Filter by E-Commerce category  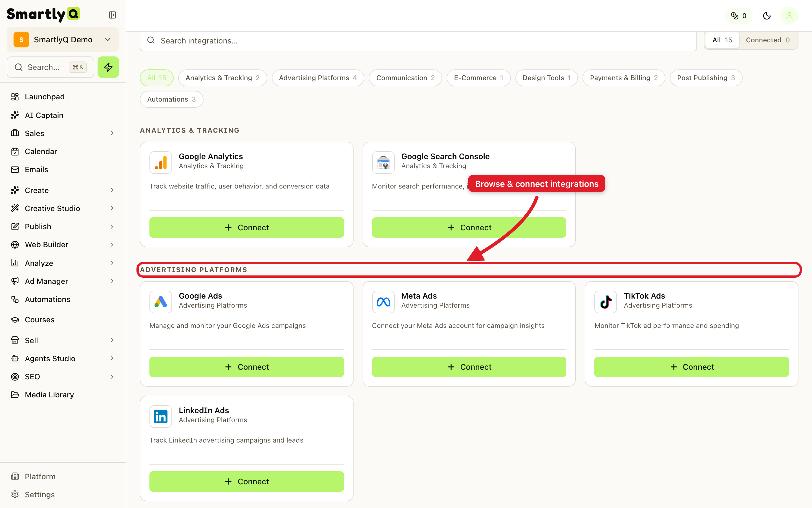pyautogui.click(x=478, y=78)
